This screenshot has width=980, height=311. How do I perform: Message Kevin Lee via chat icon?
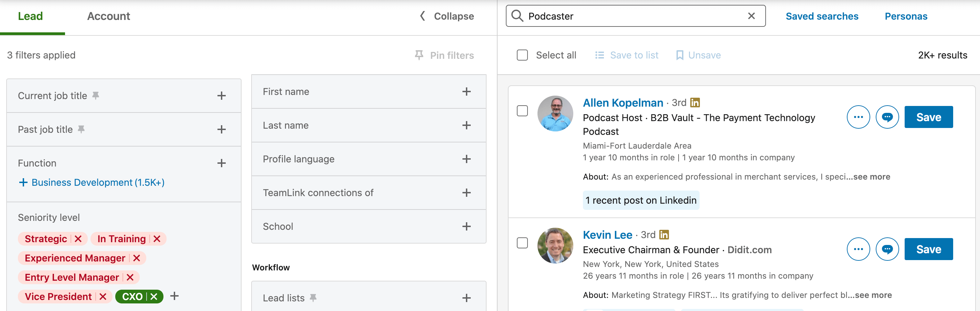click(887, 249)
